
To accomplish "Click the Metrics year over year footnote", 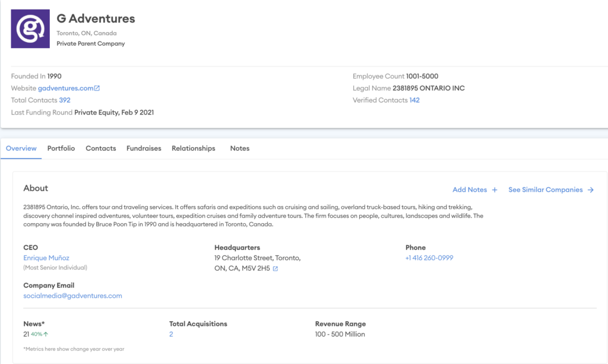I will (x=74, y=349).
